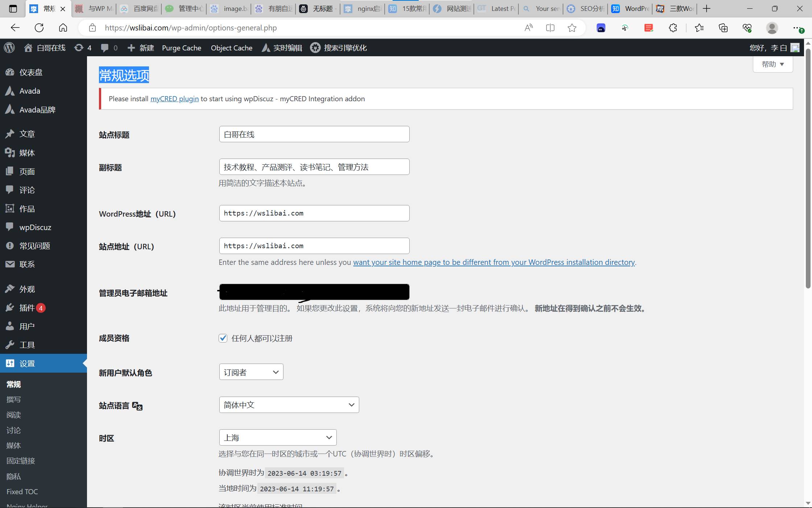Screen dimensions: 812x508
Task: Follow the myCRED plugin link
Action: point(174,99)
